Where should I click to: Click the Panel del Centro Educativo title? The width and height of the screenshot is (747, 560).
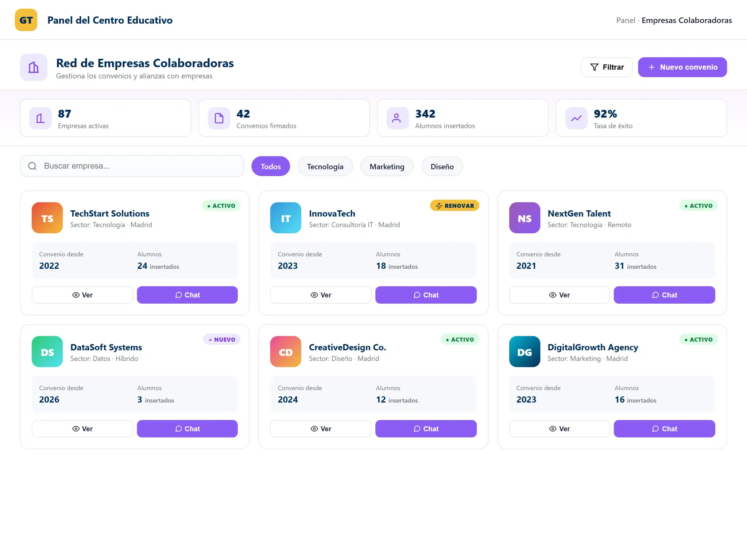point(110,20)
